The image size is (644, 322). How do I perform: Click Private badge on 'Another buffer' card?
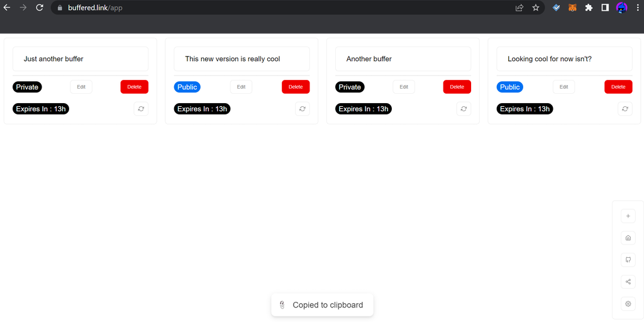point(350,87)
